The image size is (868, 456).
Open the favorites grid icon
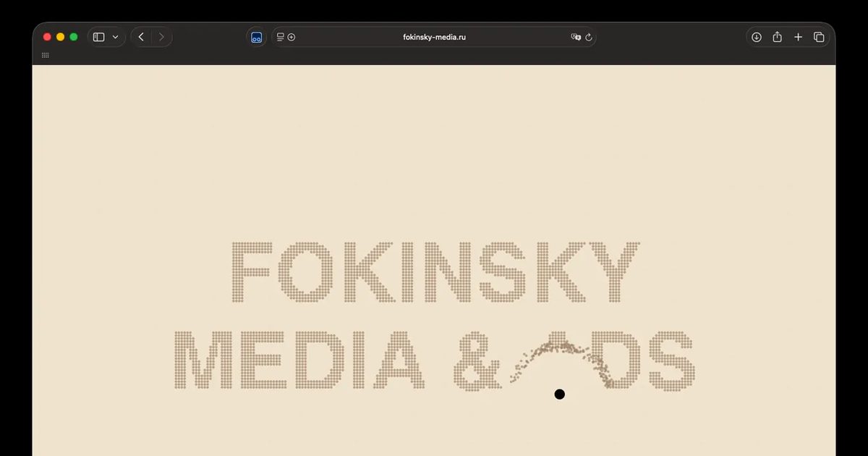click(x=46, y=55)
